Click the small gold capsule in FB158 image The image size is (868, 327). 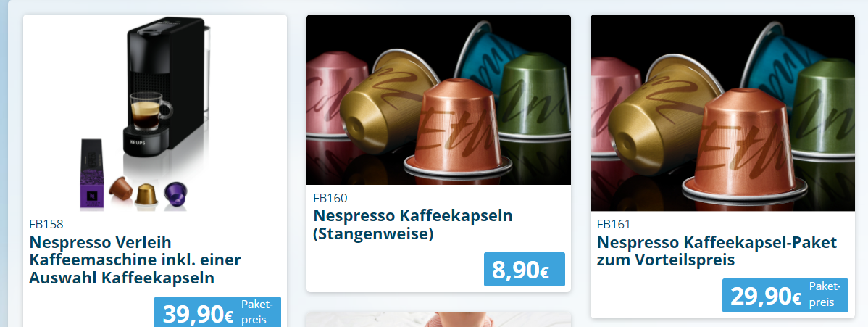pos(146,194)
